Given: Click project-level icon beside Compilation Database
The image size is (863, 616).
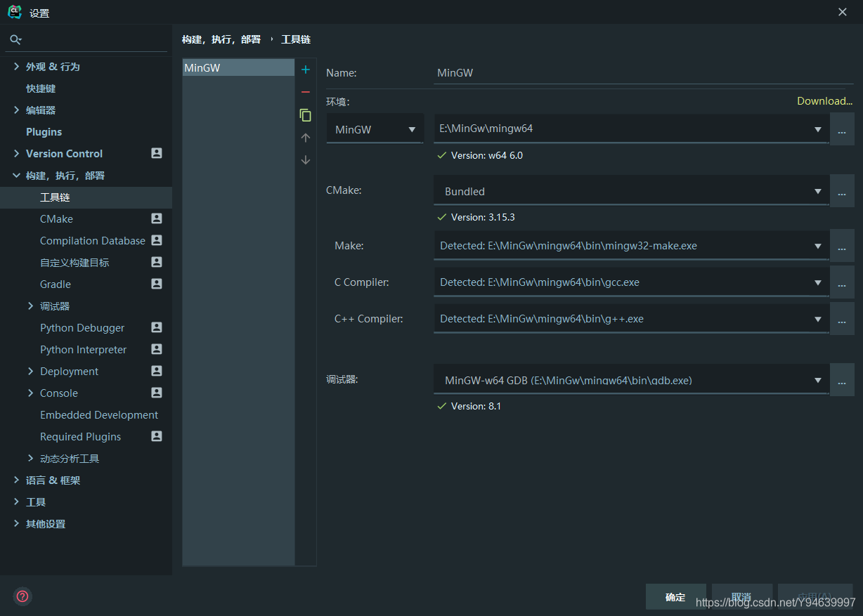Looking at the screenshot, I should pyautogui.click(x=157, y=240).
